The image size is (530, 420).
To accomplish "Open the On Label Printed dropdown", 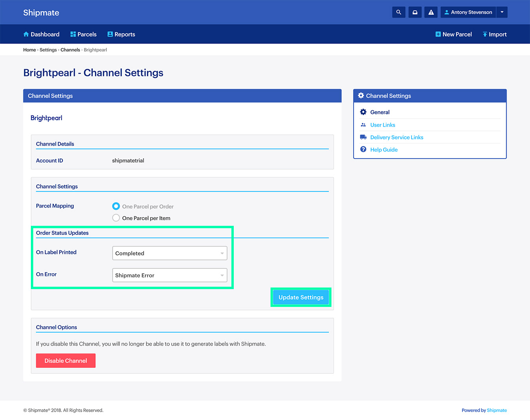I will click(x=170, y=253).
